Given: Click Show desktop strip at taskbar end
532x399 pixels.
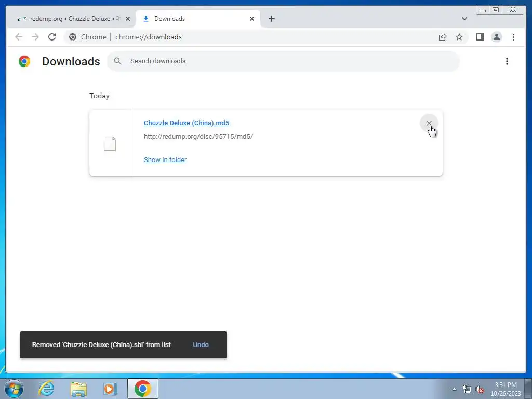Looking at the screenshot, I should point(528,389).
